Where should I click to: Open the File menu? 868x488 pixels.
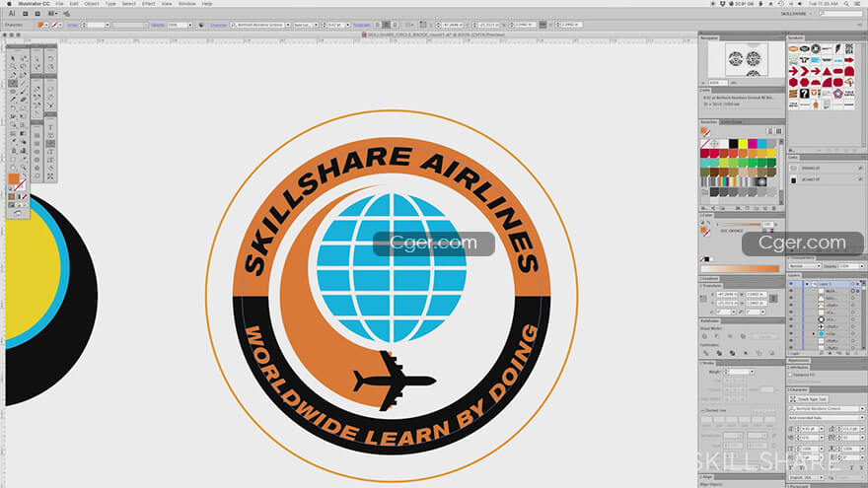(x=59, y=4)
